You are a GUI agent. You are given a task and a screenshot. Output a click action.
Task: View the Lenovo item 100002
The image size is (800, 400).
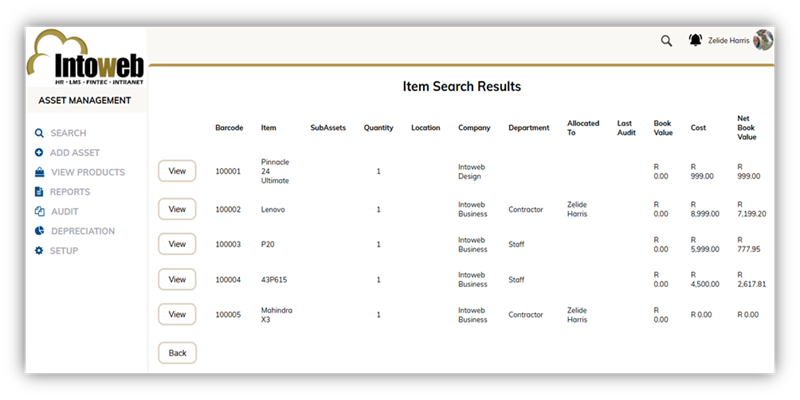click(x=177, y=209)
